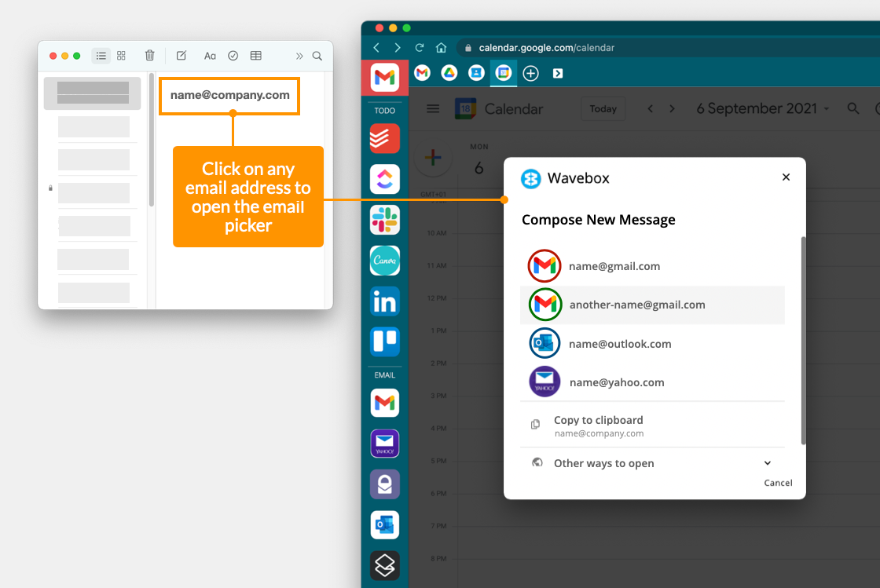880x588 pixels.
Task: Open the ProtonMail app in sidebar
Action: point(384,484)
